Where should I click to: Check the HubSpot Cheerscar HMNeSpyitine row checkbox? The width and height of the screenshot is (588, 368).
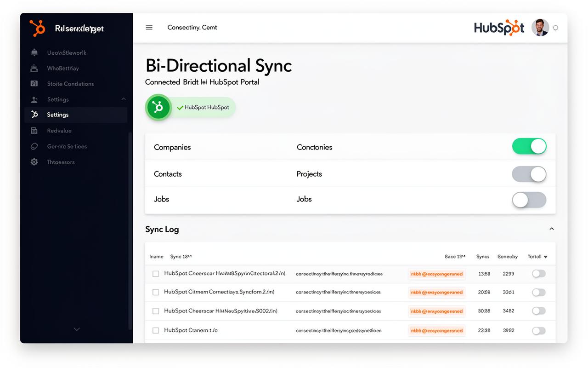[156, 311]
